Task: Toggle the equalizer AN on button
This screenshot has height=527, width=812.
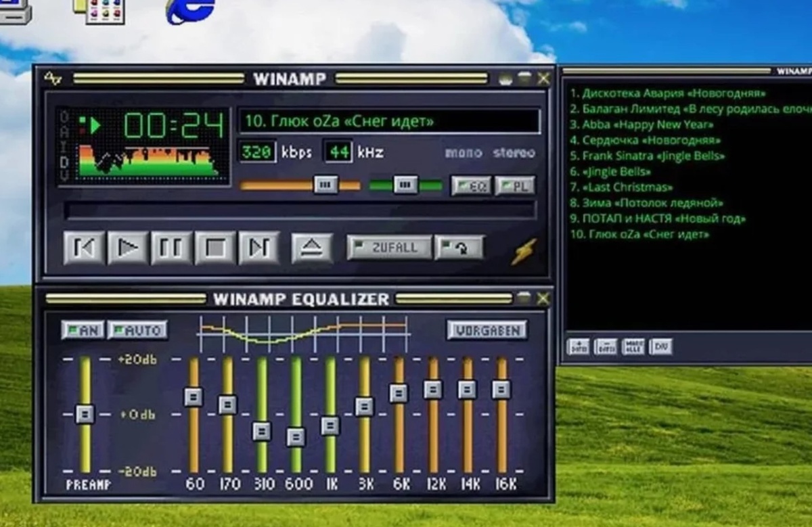Action: pos(83,330)
